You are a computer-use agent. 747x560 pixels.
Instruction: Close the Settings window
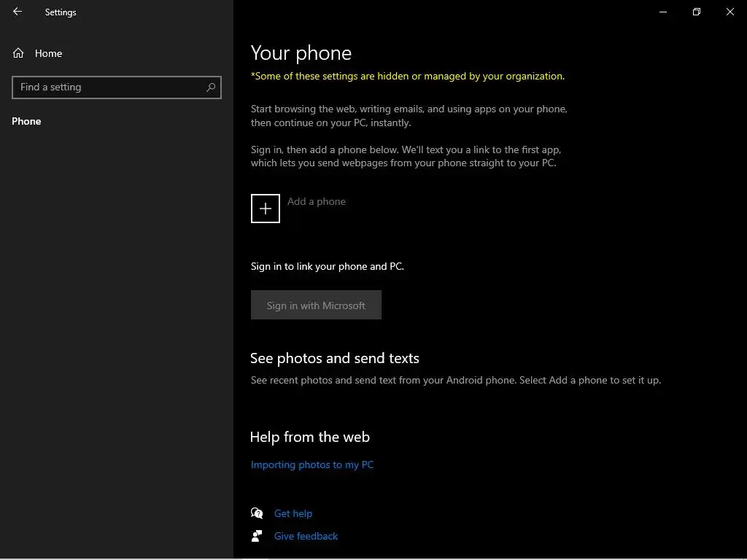[x=729, y=12]
